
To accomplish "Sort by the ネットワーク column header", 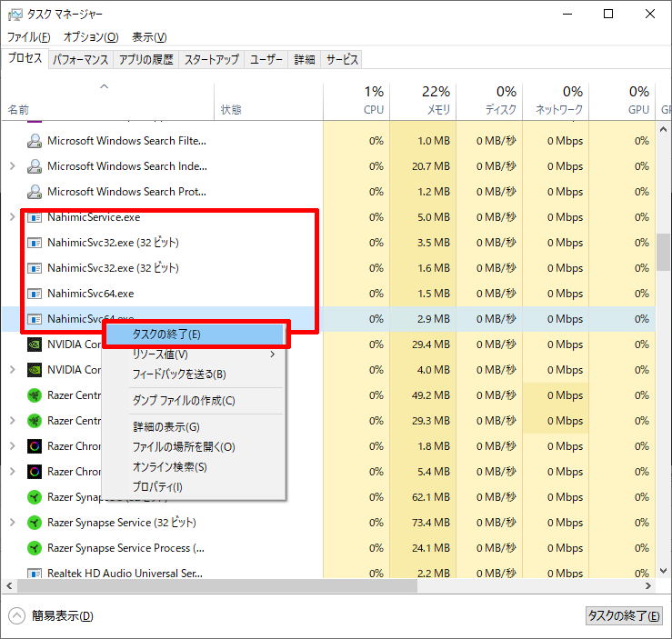I will (x=556, y=102).
